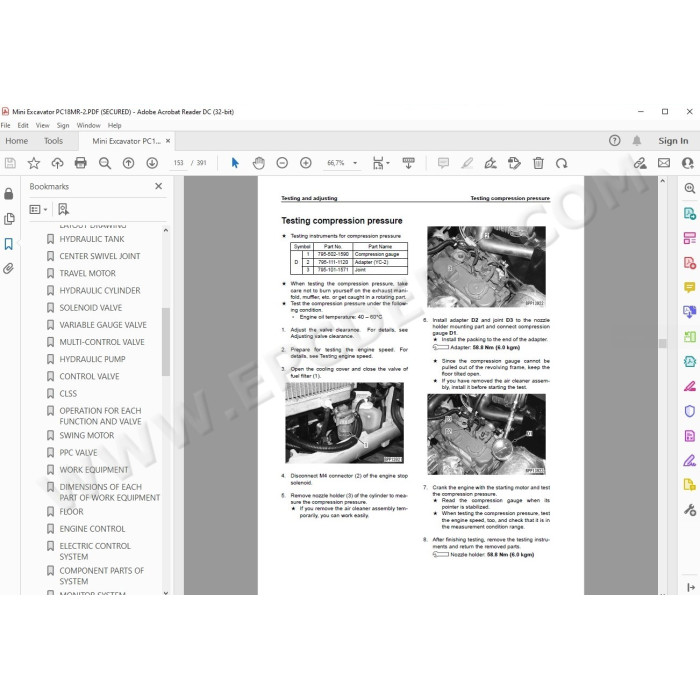Click the add new bookmark icon
This screenshot has width=700, height=700.
tap(63, 209)
